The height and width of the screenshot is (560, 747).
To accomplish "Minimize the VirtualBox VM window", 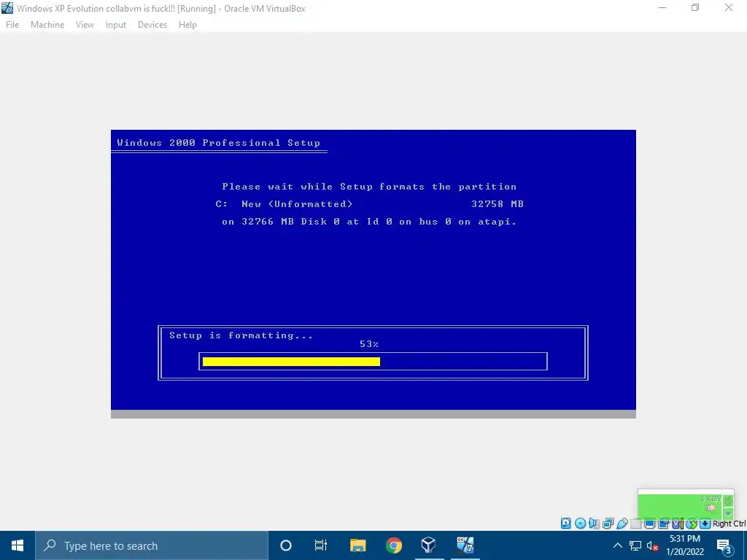I will [662, 8].
